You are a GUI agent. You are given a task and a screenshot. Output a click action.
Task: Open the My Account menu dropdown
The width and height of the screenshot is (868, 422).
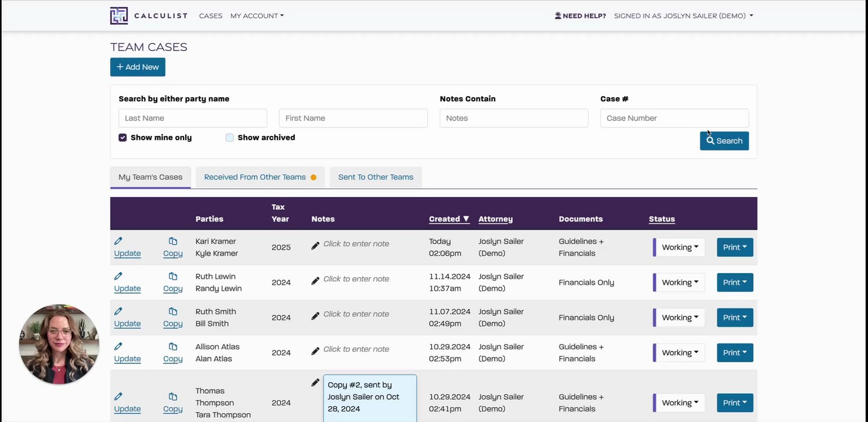tap(257, 16)
